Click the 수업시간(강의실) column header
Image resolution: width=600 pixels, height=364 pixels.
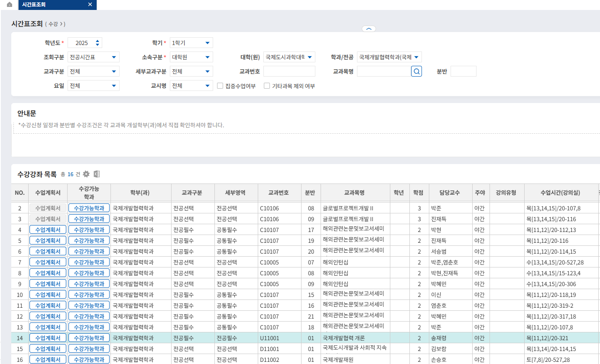[561, 193]
